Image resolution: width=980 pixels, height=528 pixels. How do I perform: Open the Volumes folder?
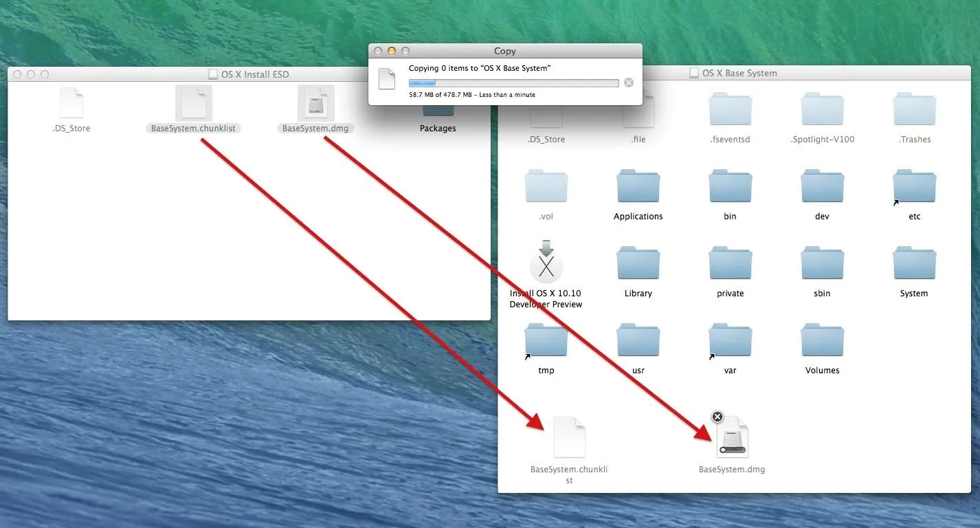coord(822,340)
